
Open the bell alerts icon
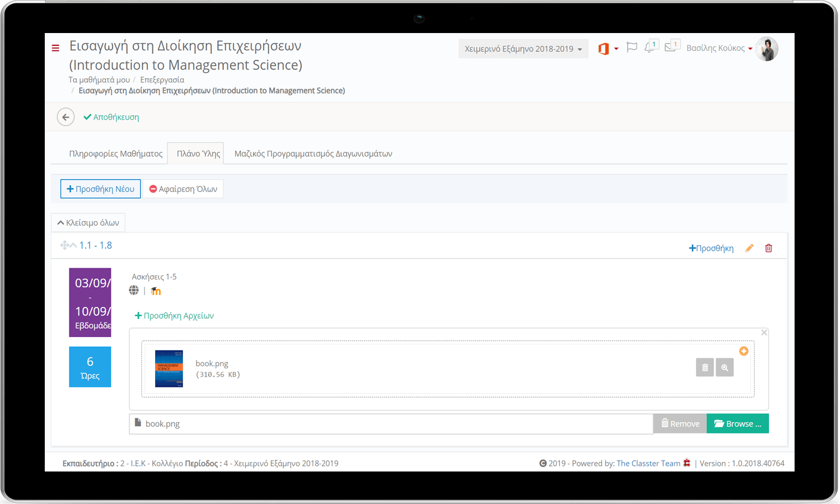coord(650,47)
